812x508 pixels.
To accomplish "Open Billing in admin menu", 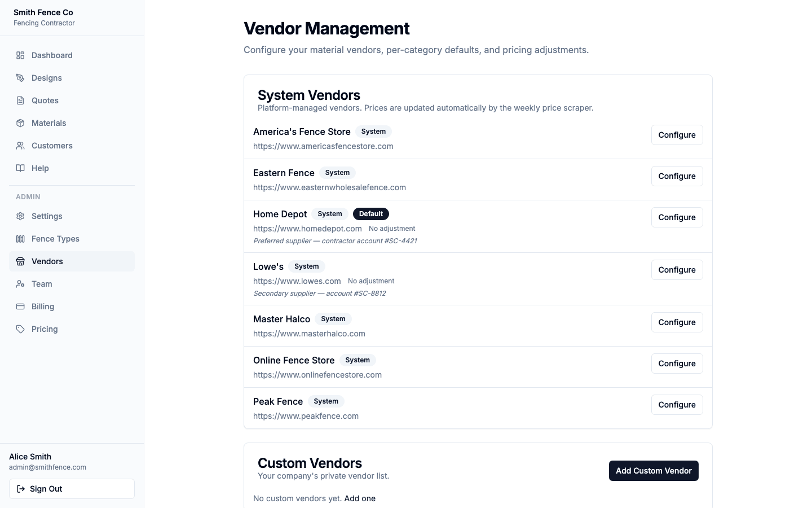I will (72, 306).
